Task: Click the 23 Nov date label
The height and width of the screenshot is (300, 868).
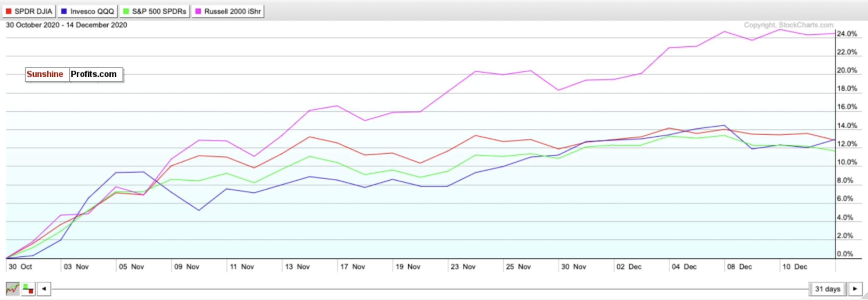Action: point(463,267)
